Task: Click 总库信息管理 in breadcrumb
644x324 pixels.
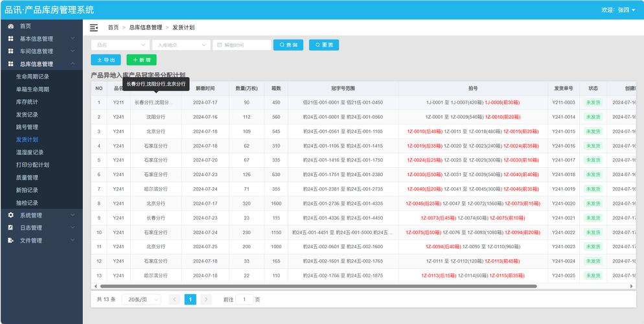Action: click(x=145, y=27)
